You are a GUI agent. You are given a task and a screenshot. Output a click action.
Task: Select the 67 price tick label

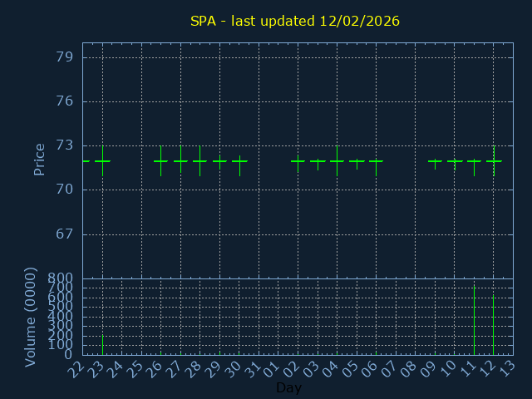(64, 234)
